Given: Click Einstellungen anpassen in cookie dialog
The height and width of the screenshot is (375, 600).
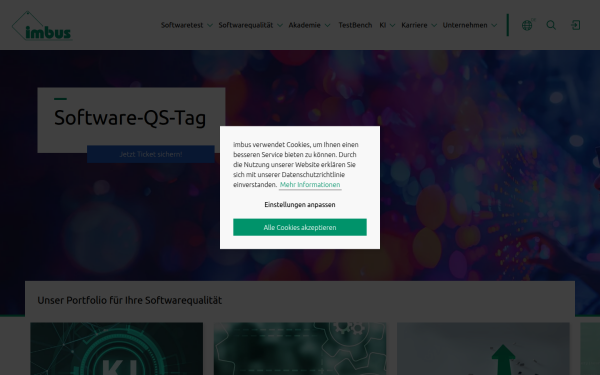Looking at the screenshot, I should [300, 205].
